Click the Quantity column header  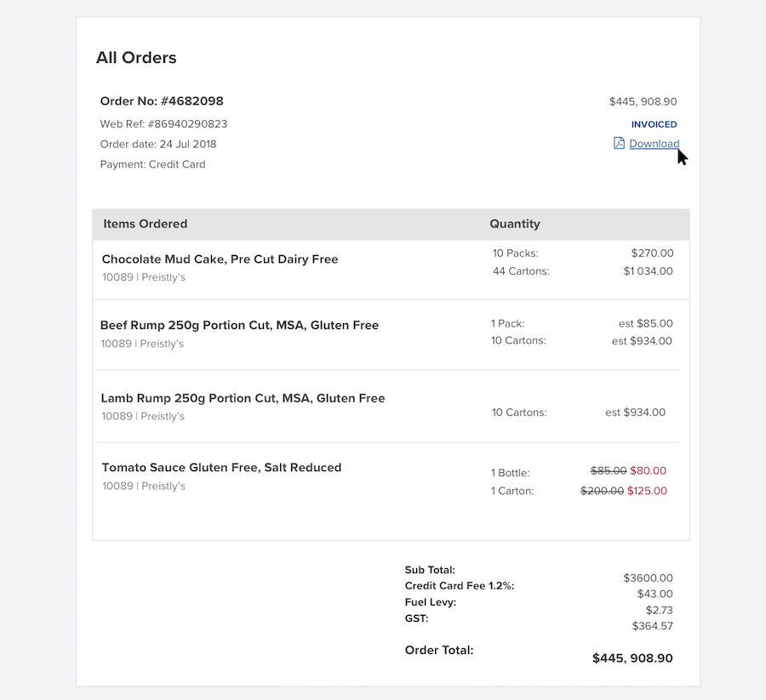515,224
